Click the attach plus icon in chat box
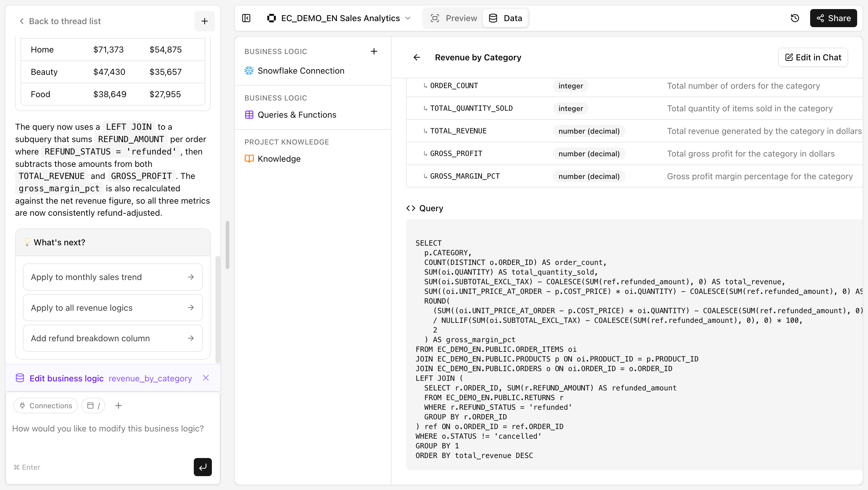Image resolution: width=868 pixels, height=490 pixels. click(x=118, y=406)
